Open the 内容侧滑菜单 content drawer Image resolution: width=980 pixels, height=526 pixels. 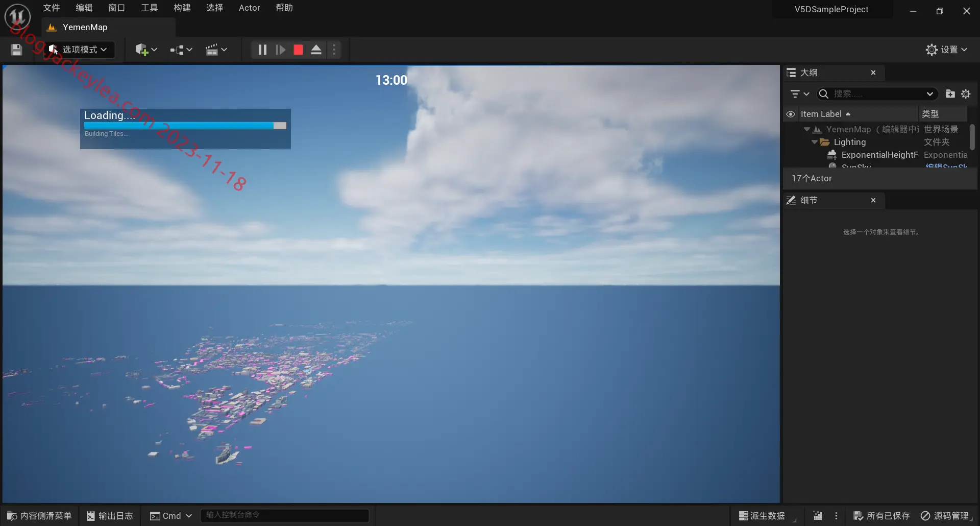coord(39,516)
